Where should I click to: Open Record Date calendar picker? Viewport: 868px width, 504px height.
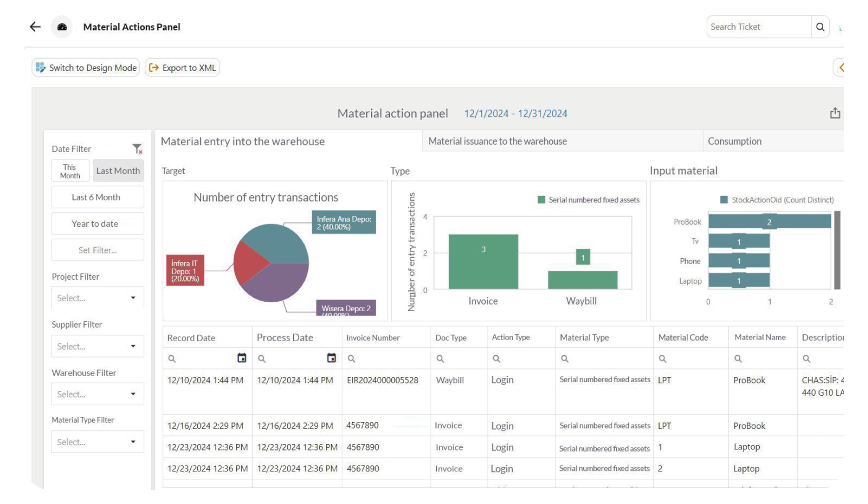pyautogui.click(x=242, y=358)
